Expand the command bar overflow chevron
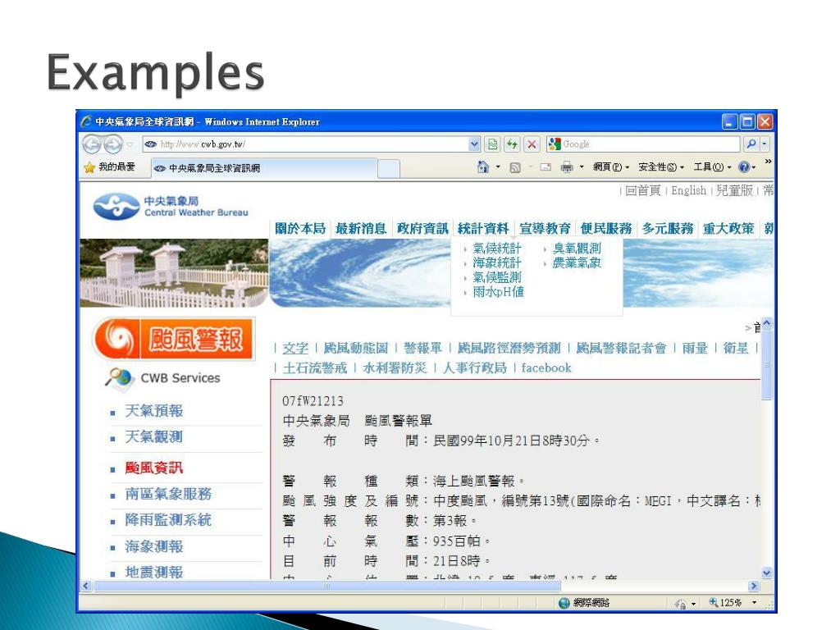The height and width of the screenshot is (630, 840). point(768,162)
